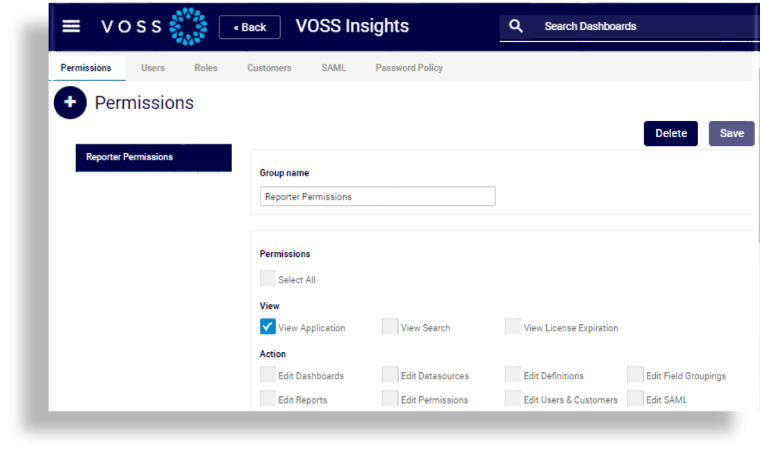The image size is (762, 455).
Task: Open the hamburger navigation menu
Action: (x=71, y=26)
